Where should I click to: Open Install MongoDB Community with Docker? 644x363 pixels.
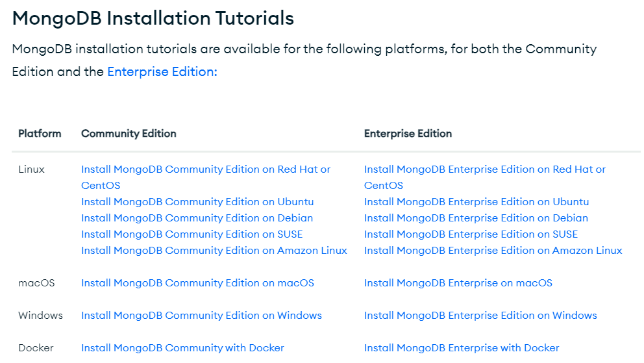tap(182, 348)
